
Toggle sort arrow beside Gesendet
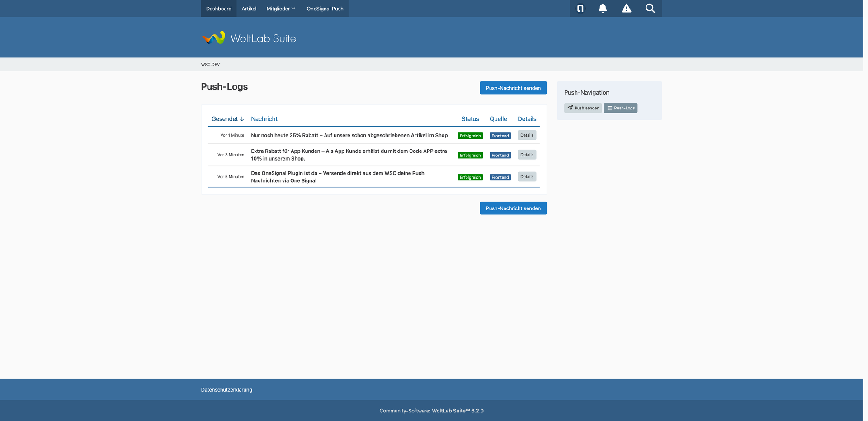pyautogui.click(x=242, y=119)
